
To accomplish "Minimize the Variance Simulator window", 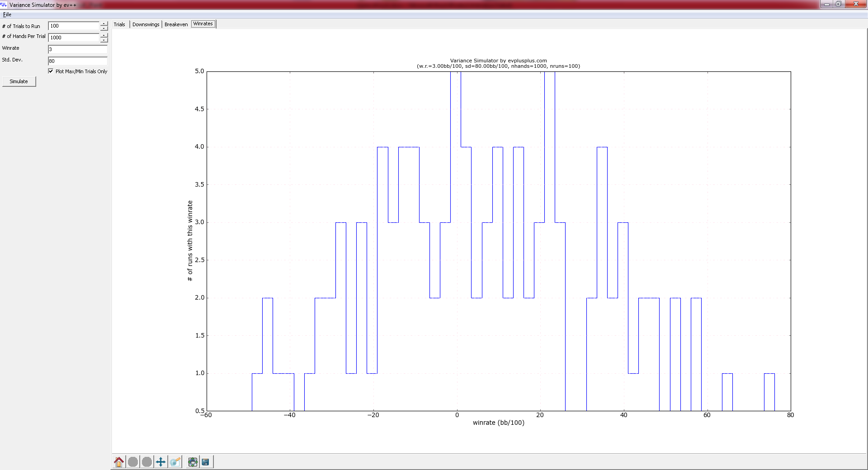I will 826,4.
